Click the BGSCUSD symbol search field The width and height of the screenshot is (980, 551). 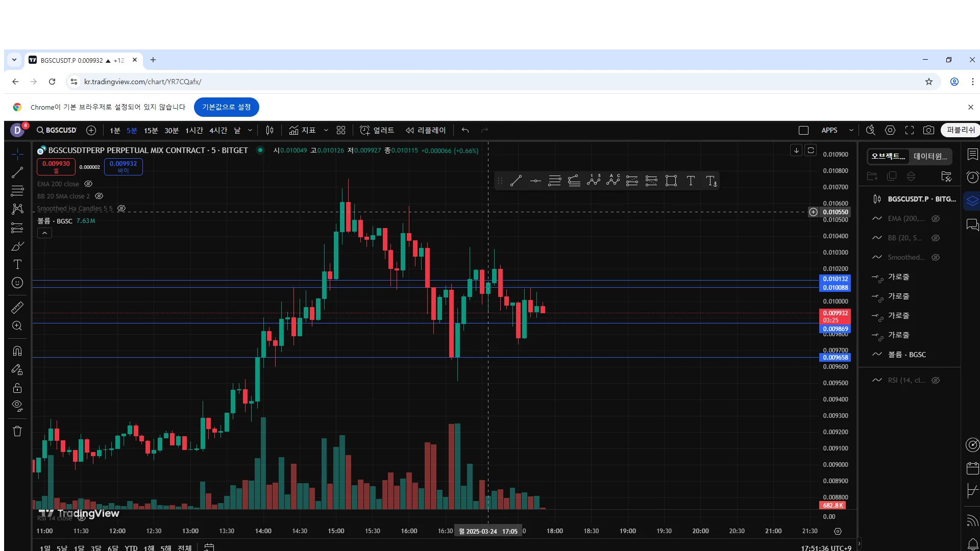tap(57, 130)
